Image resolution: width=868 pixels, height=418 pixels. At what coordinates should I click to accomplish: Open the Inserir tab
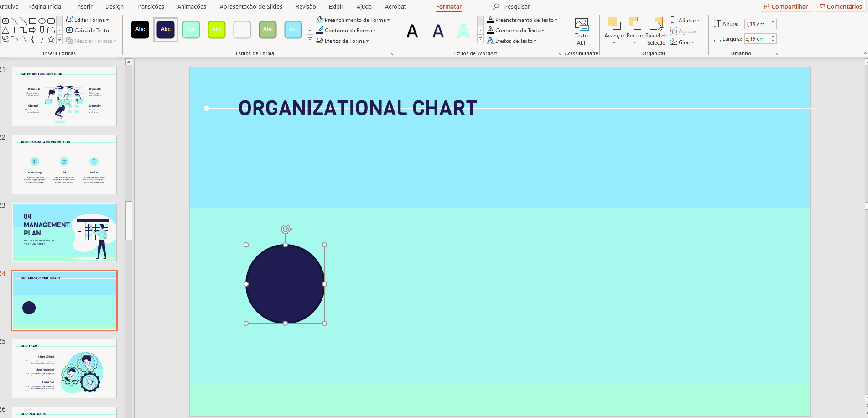point(84,7)
